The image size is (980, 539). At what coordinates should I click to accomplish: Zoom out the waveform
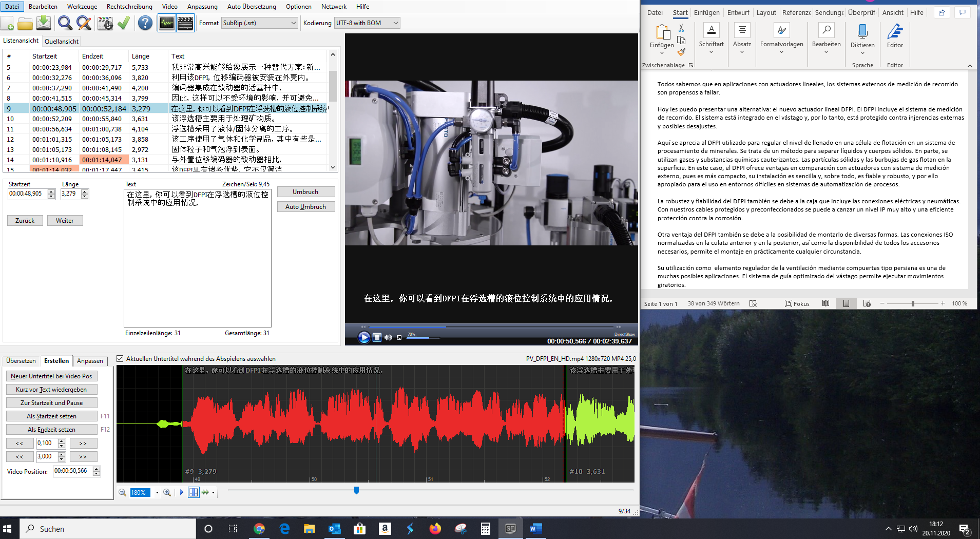122,493
